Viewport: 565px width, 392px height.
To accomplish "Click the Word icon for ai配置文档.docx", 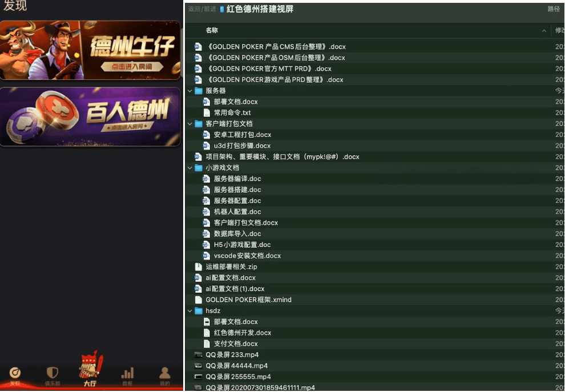I will pyautogui.click(x=198, y=278).
